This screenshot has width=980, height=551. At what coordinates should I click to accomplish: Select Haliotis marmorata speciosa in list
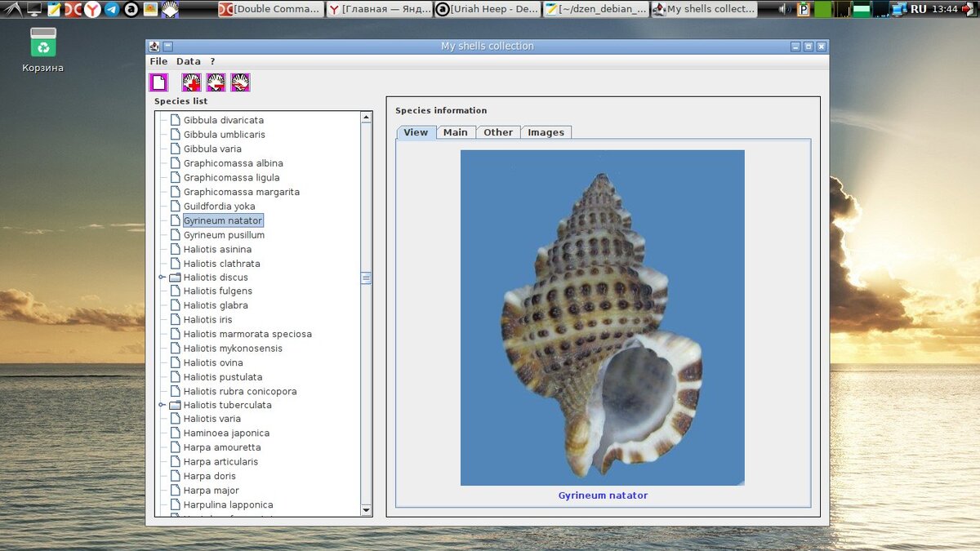tap(247, 334)
